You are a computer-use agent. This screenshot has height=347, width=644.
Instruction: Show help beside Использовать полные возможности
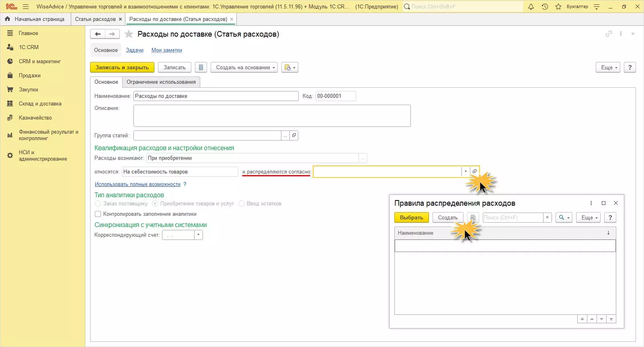[185, 184]
